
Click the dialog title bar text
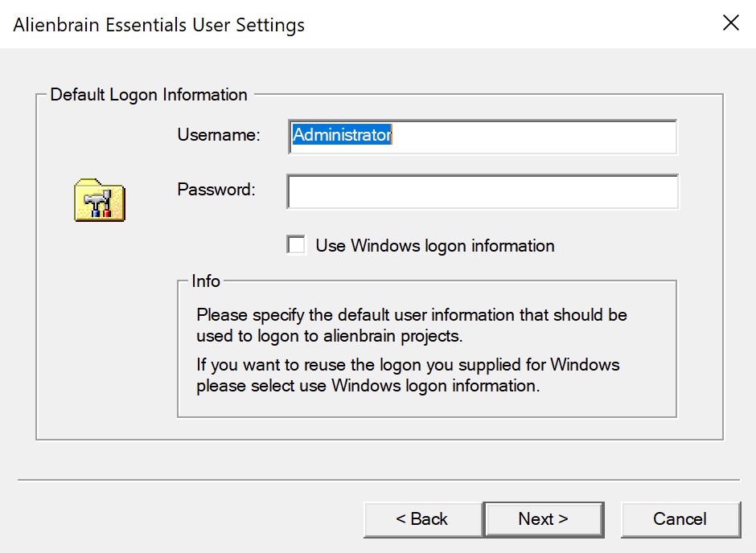click(x=159, y=25)
